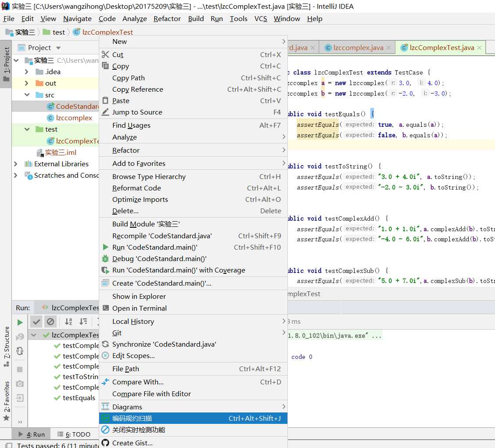Select lzccomplex file in project tree

pyautogui.click(x=69, y=118)
